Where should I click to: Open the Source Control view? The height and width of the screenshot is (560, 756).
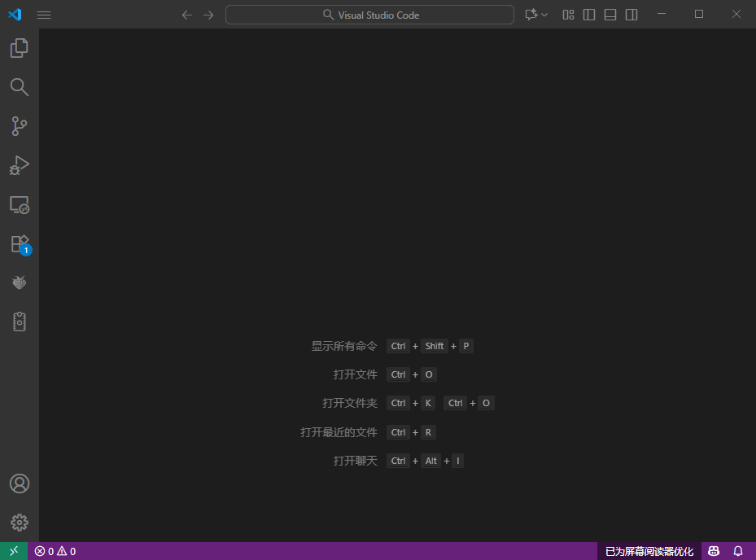[x=19, y=126]
